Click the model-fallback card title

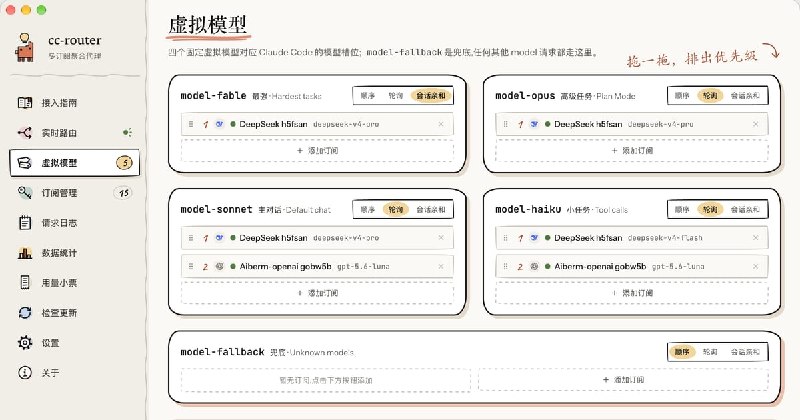222,352
